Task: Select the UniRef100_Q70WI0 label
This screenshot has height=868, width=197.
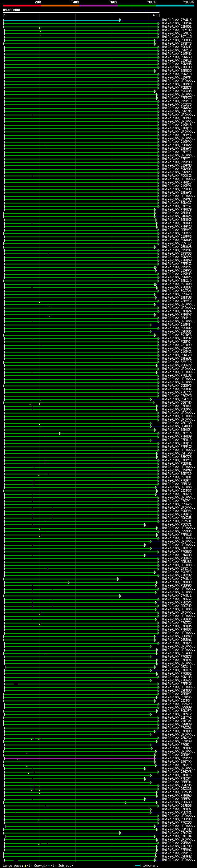Action: pyautogui.click(x=177, y=33)
